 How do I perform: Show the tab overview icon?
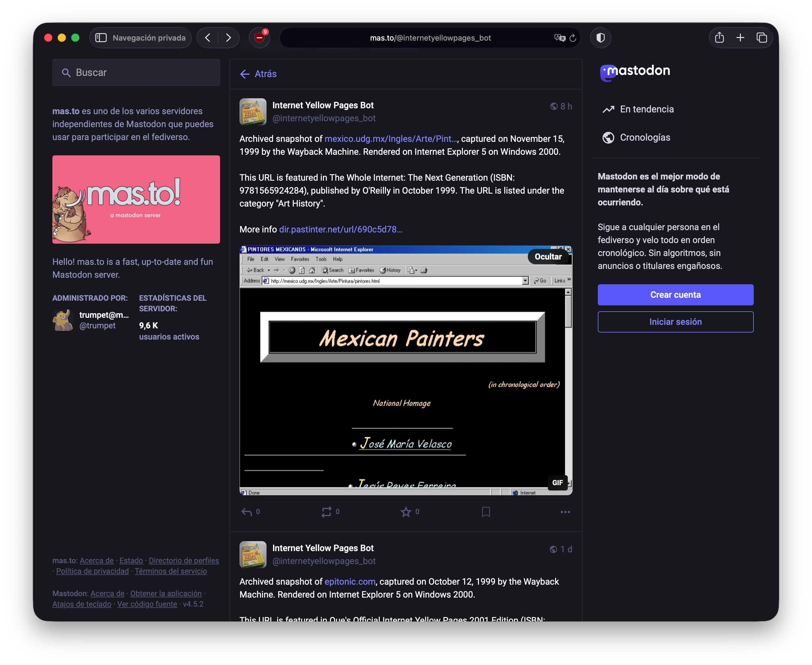point(761,38)
